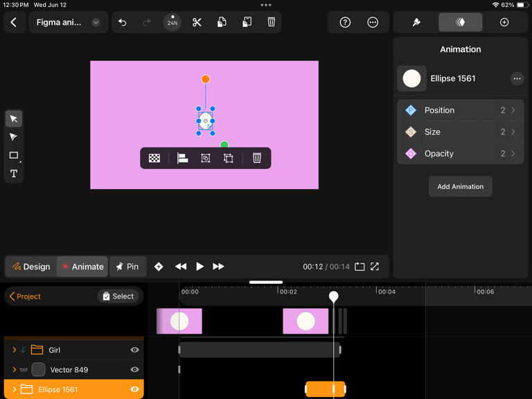Screen dimensions: 532x399
Task: Select the first scene thumbnail in the timeline
Action: [179, 321]
